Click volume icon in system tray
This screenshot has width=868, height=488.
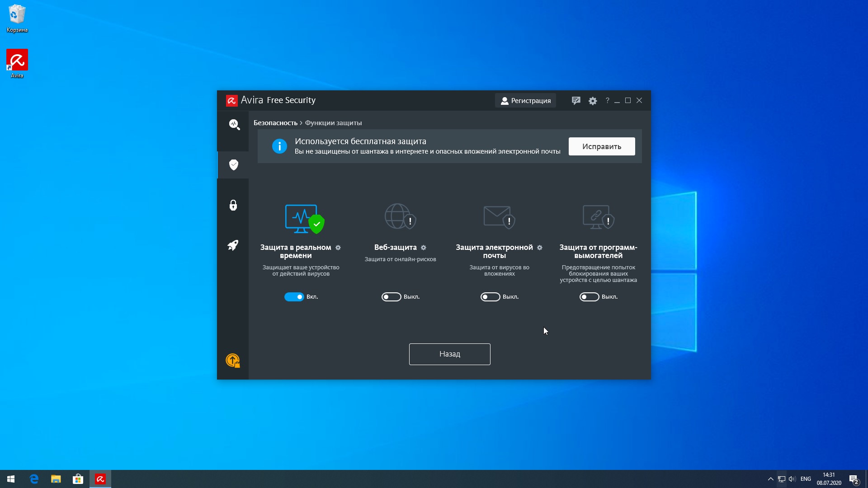click(x=792, y=479)
